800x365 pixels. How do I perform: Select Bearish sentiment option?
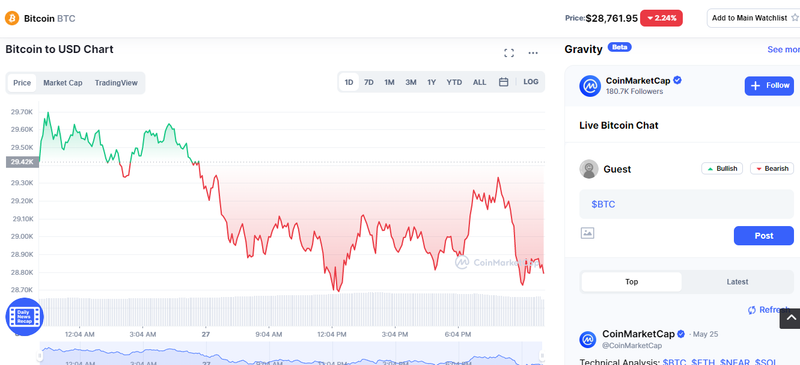click(772, 168)
